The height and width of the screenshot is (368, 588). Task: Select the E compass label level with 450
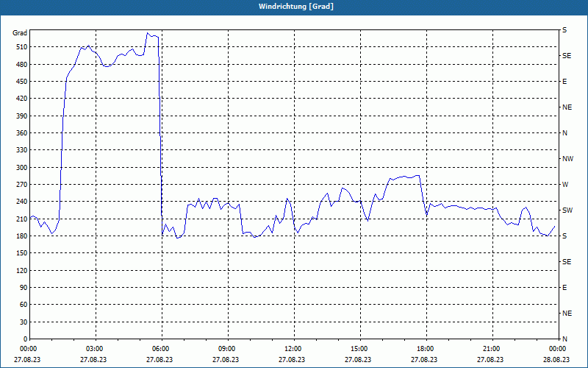[x=564, y=82]
